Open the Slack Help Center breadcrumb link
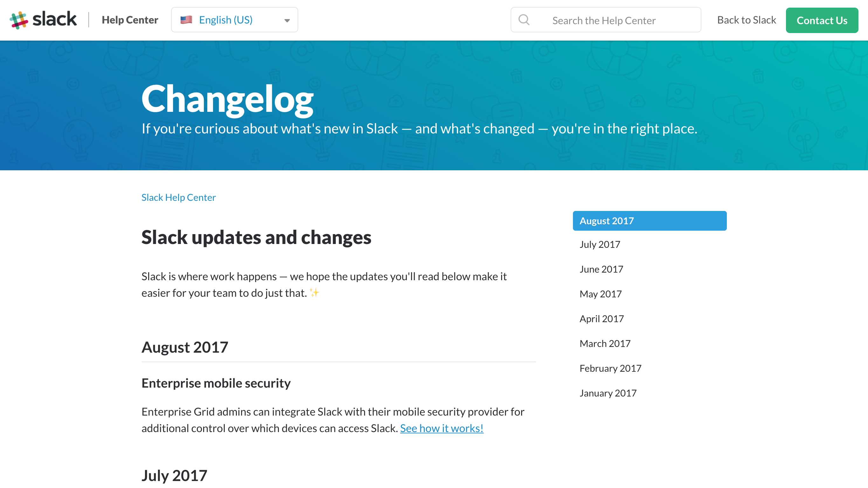The height and width of the screenshot is (488, 868). [178, 197]
